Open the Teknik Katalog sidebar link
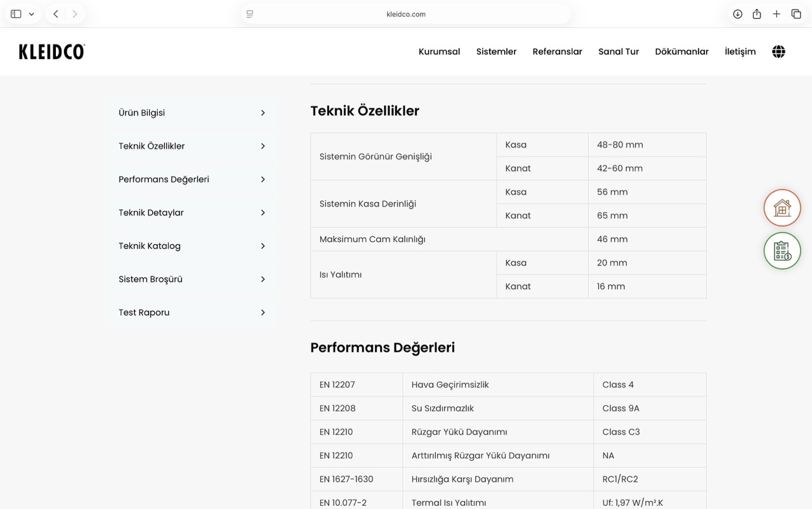 150,246
